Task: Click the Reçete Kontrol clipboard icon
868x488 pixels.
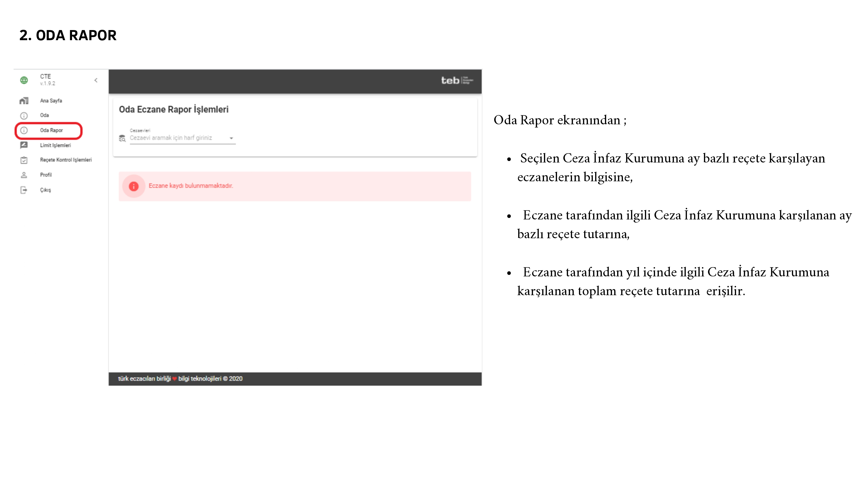Action: point(24,160)
